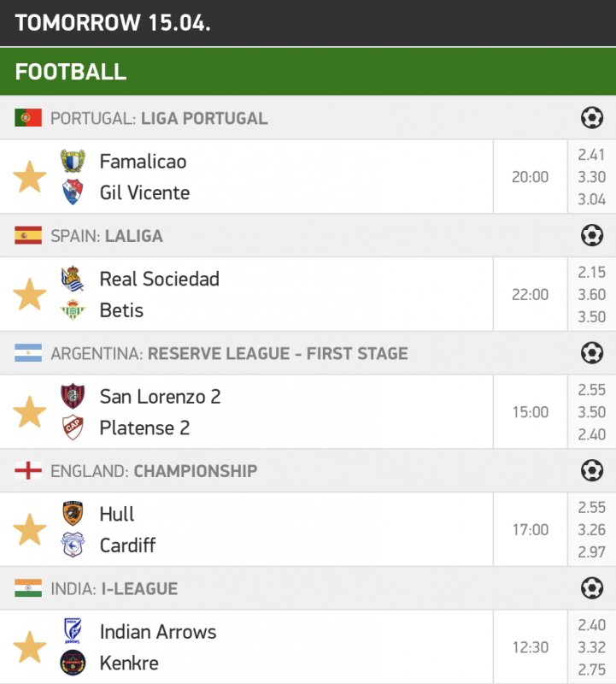This screenshot has height=684, width=616.
Task: Click the Argentina flag icon
Action: (x=28, y=353)
